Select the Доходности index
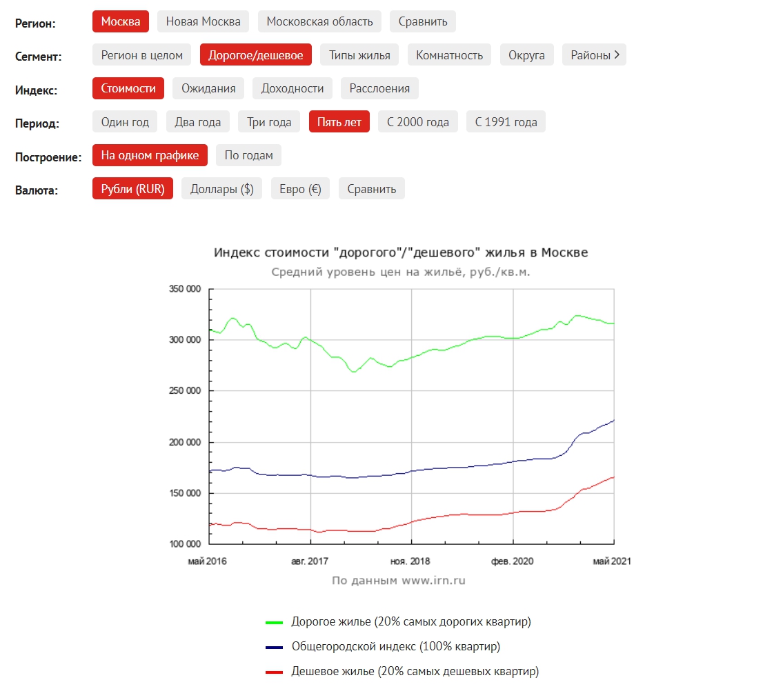The image size is (763, 700). [292, 88]
